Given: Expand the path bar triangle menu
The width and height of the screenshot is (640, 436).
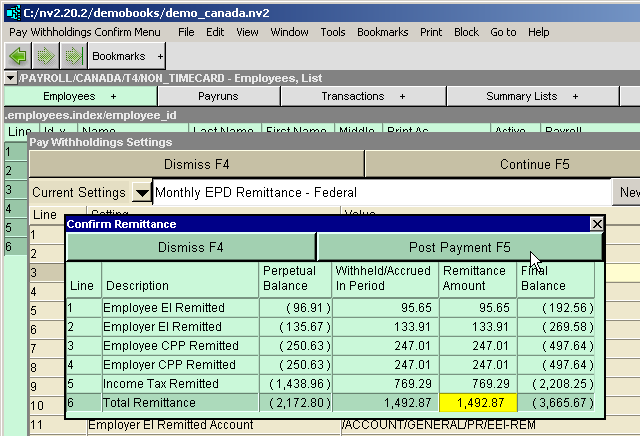Looking at the screenshot, I should 10,78.
